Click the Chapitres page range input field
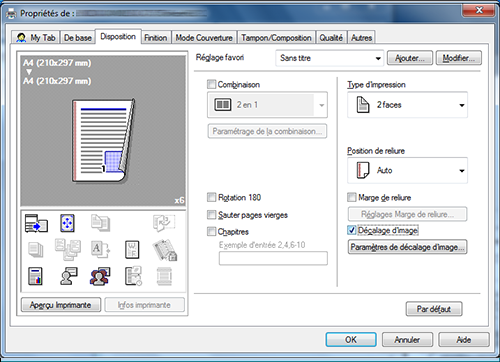 (x=273, y=258)
